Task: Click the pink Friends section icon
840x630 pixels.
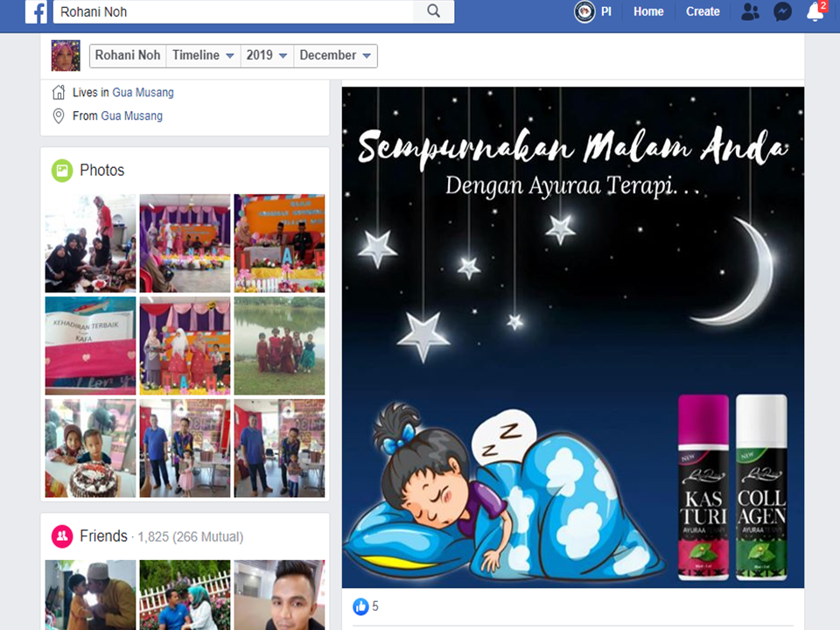Action: point(62,536)
